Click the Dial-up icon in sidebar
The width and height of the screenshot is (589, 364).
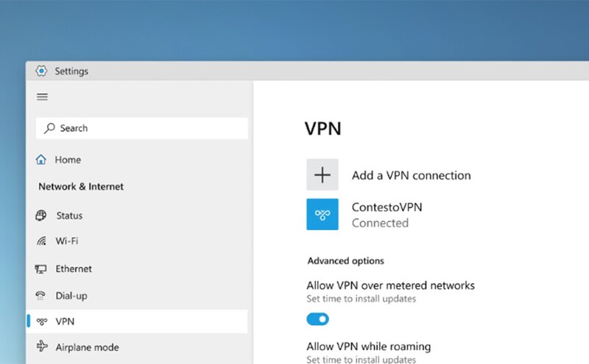pyautogui.click(x=41, y=296)
